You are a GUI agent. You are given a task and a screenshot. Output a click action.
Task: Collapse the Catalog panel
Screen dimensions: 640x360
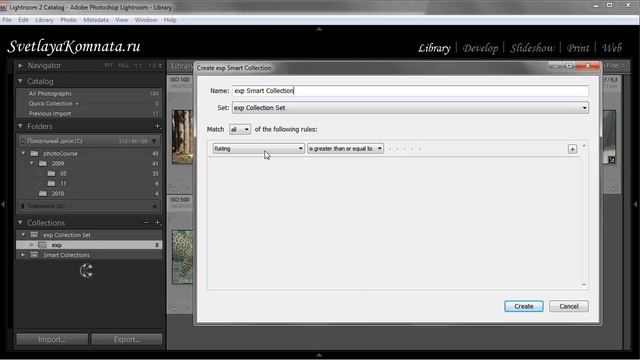[x=20, y=81]
